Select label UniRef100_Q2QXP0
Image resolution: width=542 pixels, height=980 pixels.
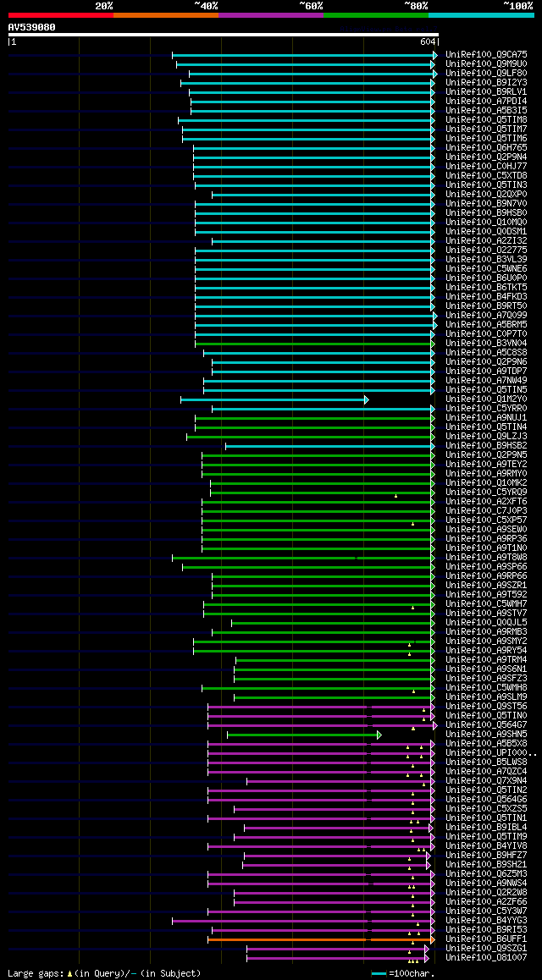(x=486, y=195)
